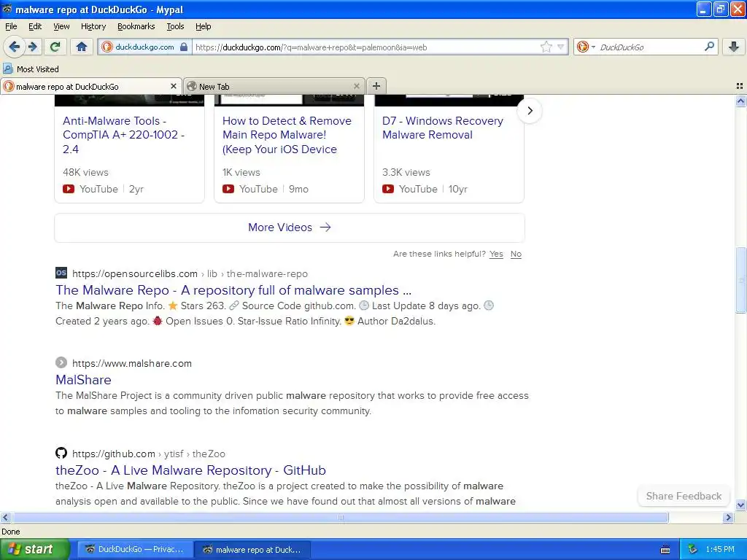The height and width of the screenshot is (560, 747).
Task: Open the View menu
Action: (x=61, y=26)
